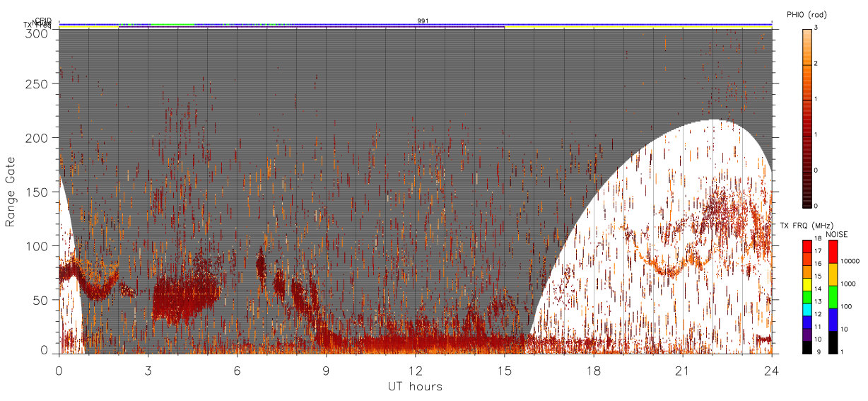Viewport: 868px width, 401px height.
Task: Click the UT hours axis title
Action: (x=415, y=386)
